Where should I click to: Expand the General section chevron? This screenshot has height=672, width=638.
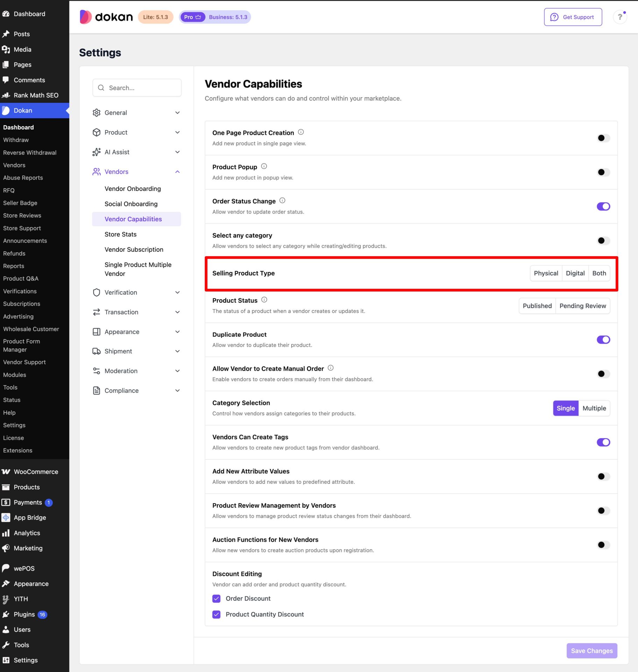coord(177,113)
